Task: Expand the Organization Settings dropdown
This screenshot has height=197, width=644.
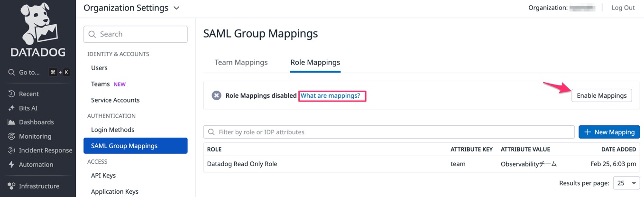Action: point(132,8)
